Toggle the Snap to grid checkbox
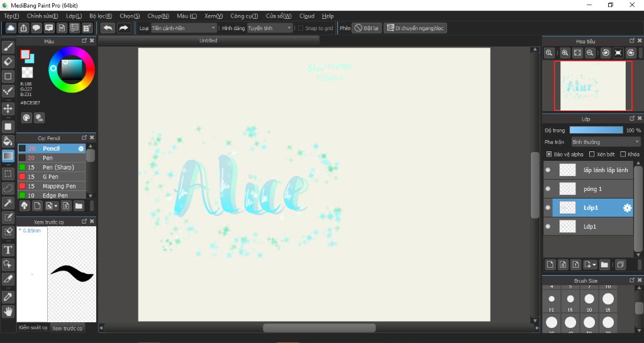Screen dimensions: 644x343 pyautogui.click(x=301, y=28)
